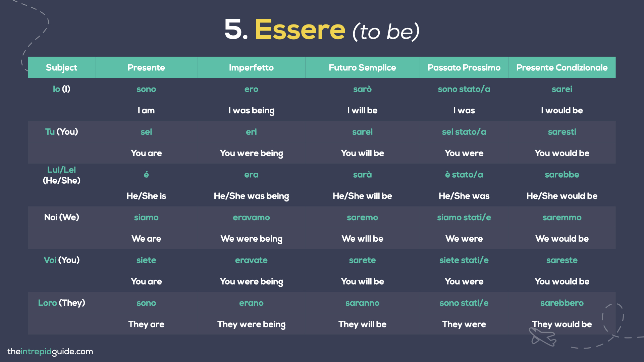Click the Presente Condizionale header

[562, 68]
